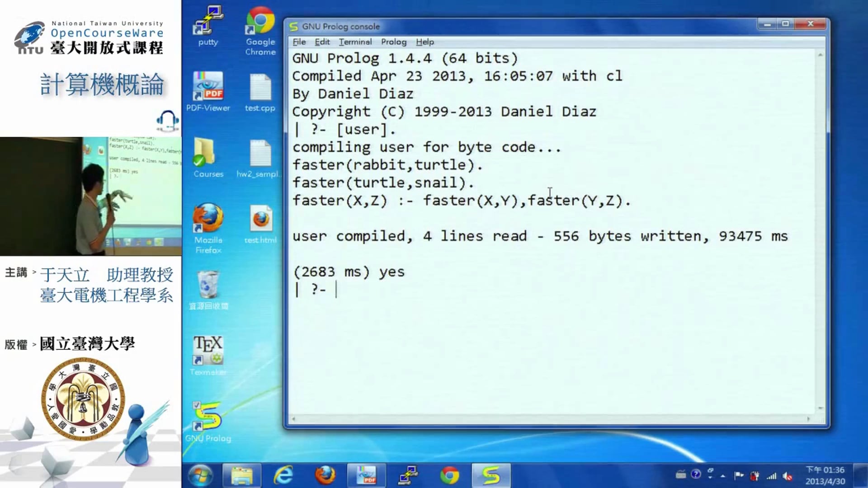
Task: Show hidden system tray icons arrow
Action: (723, 476)
